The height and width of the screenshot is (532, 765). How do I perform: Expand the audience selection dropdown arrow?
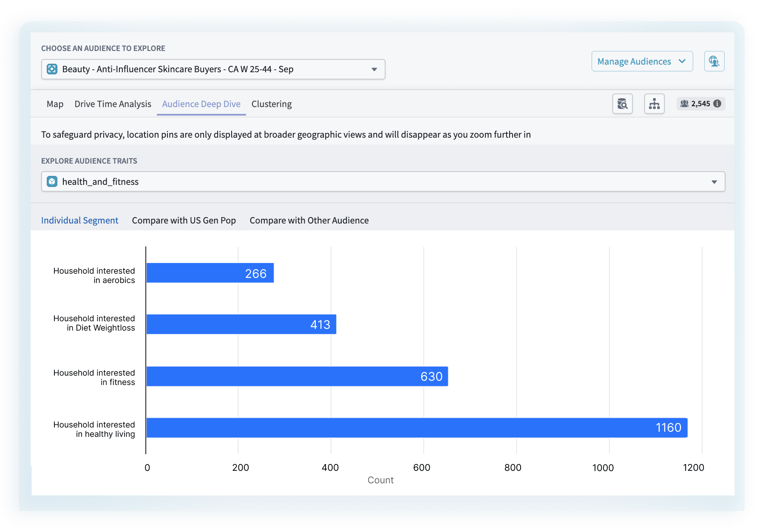[x=374, y=69]
